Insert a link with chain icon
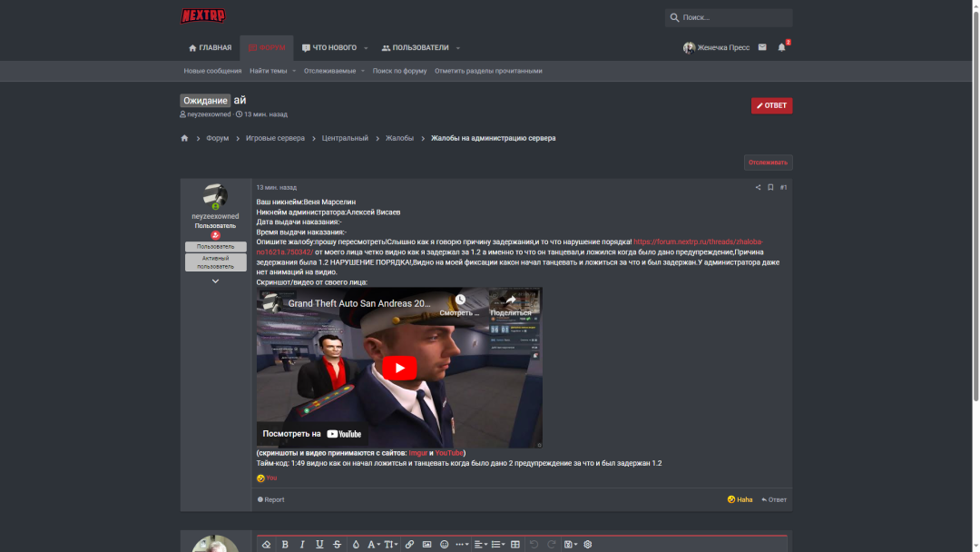This screenshot has width=980, height=552. tap(409, 545)
